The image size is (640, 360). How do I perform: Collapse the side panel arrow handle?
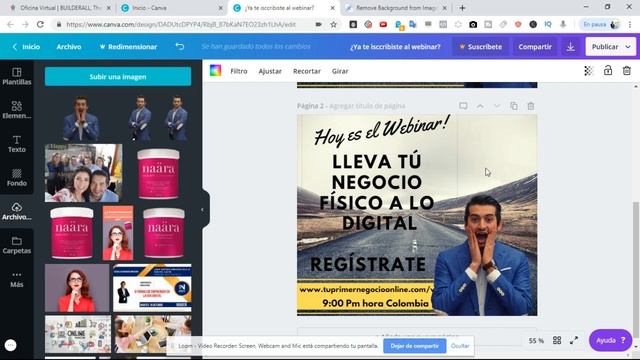coord(202,210)
